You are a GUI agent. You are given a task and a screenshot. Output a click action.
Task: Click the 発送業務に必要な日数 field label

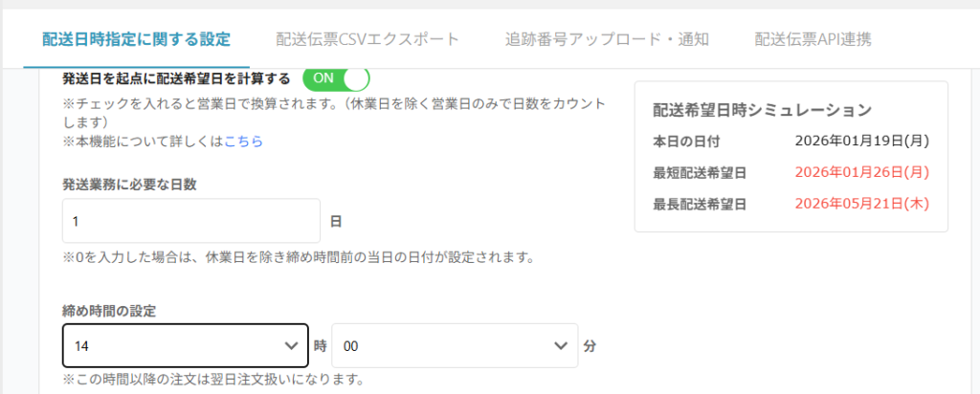click(129, 185)
